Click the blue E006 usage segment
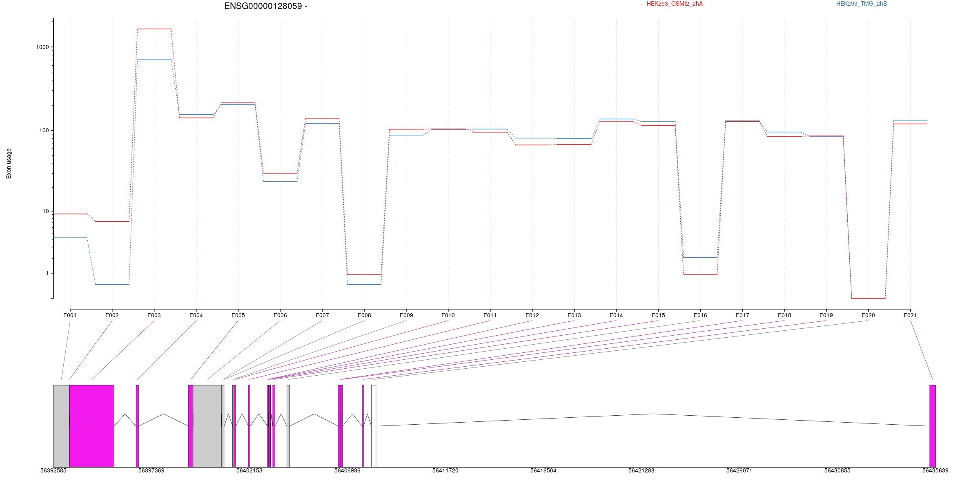Image resolution: width=980 pixels, height=490 pixels. click(x=280, y=181)
